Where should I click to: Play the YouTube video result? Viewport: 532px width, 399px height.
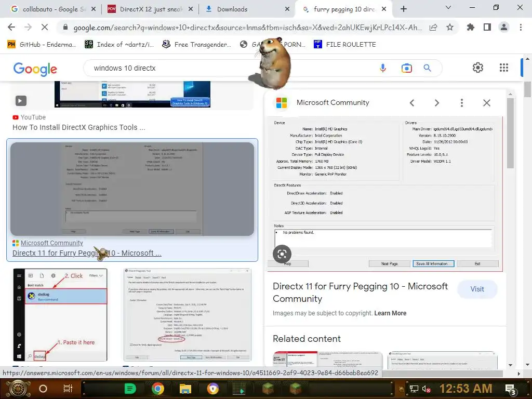pos(21,101)
